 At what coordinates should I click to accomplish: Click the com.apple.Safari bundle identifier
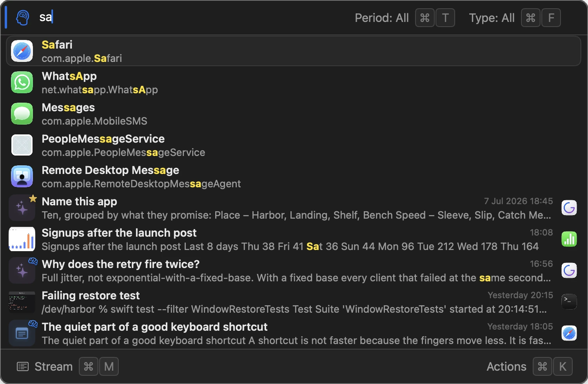point(82,58)
